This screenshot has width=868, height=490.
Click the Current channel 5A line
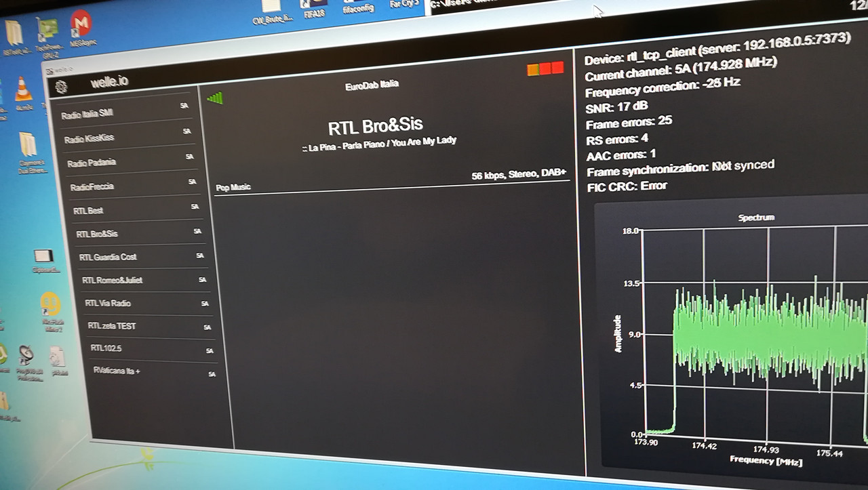(x=681, y=69)
